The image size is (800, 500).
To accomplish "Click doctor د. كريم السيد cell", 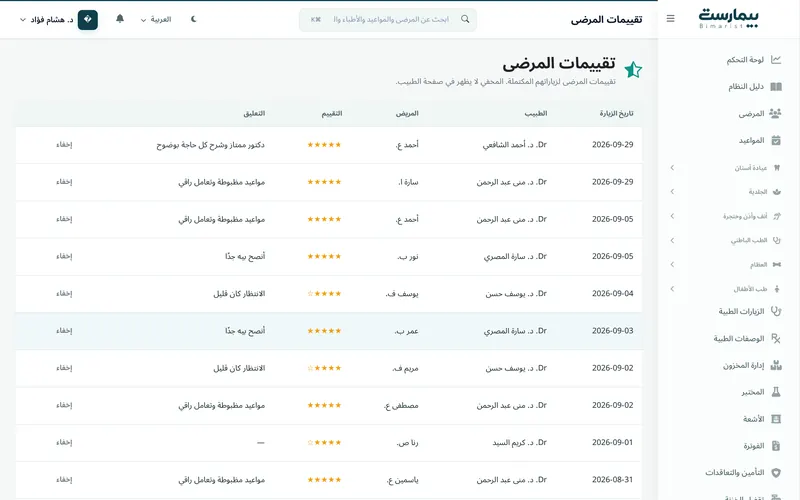I will pyautogui.click(x=519, y=442).
